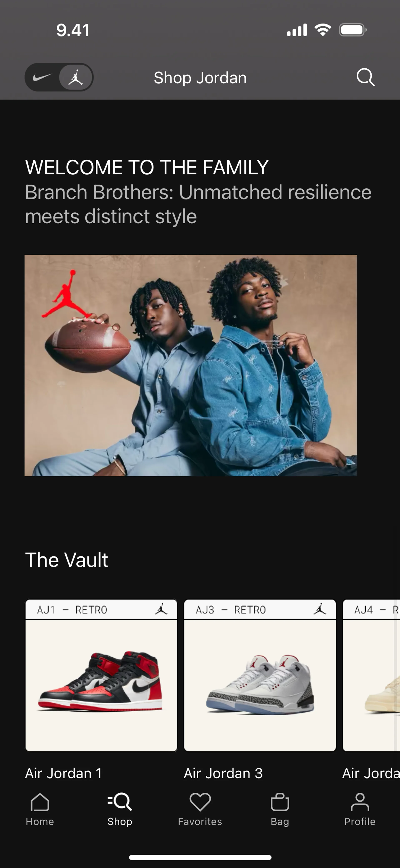Tap the Shop Jordan title
The image size is (400, 868).
click(x=200, y=78)
